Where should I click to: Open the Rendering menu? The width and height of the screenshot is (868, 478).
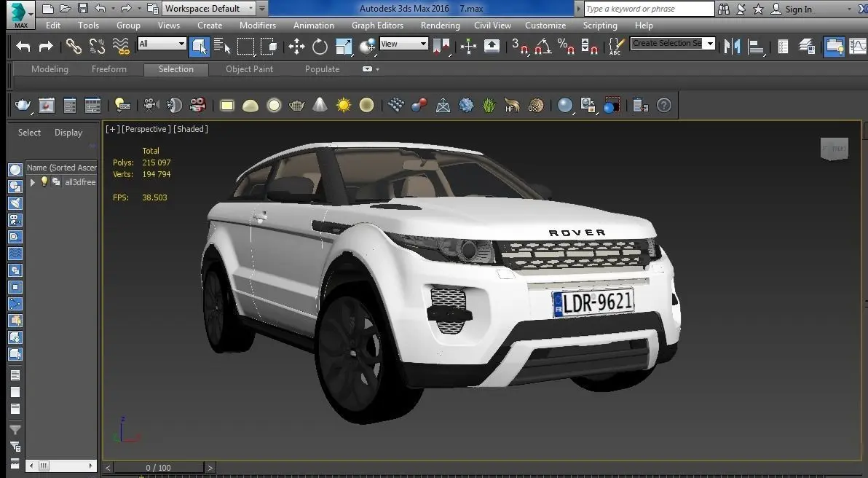click(x=440, y=26)
